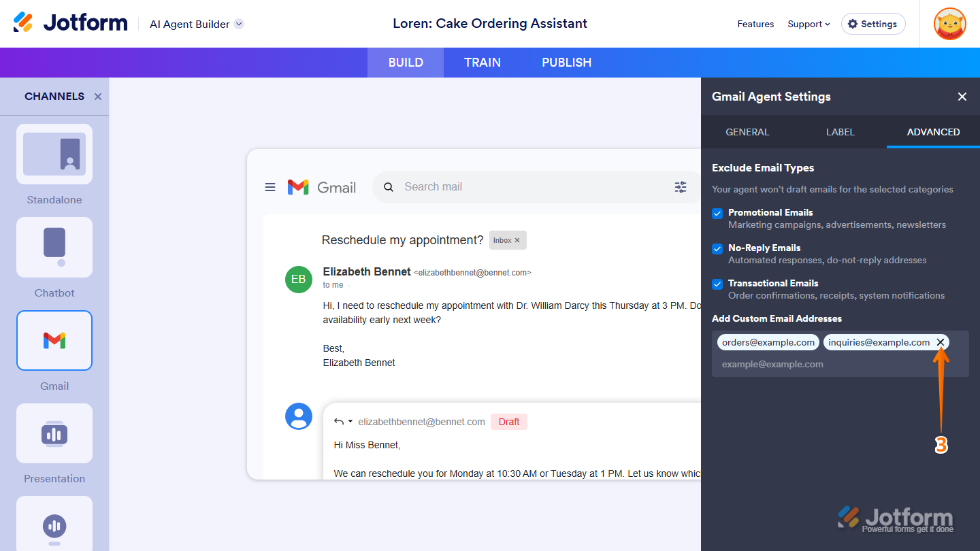Screen dimensions: 980x551
Task: Select the Presentation channel
Action: tap(54, 433)
